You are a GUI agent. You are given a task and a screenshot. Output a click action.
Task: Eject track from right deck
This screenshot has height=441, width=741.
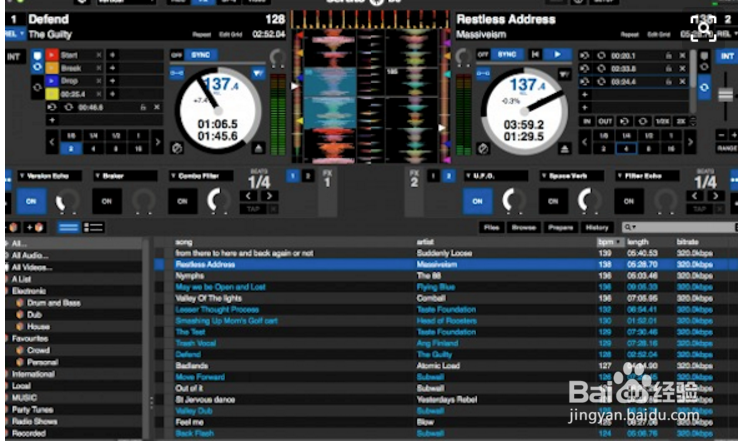[x=564, y=149]
